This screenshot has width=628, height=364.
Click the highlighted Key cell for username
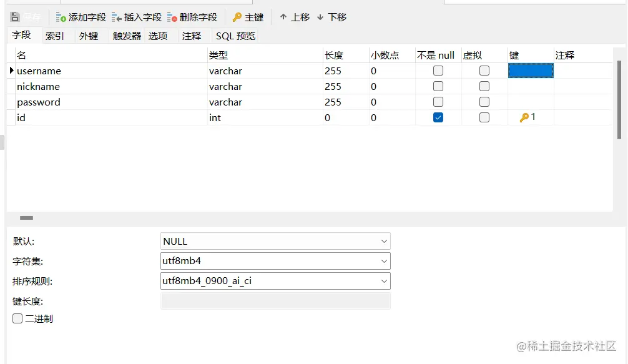[531, 71]
